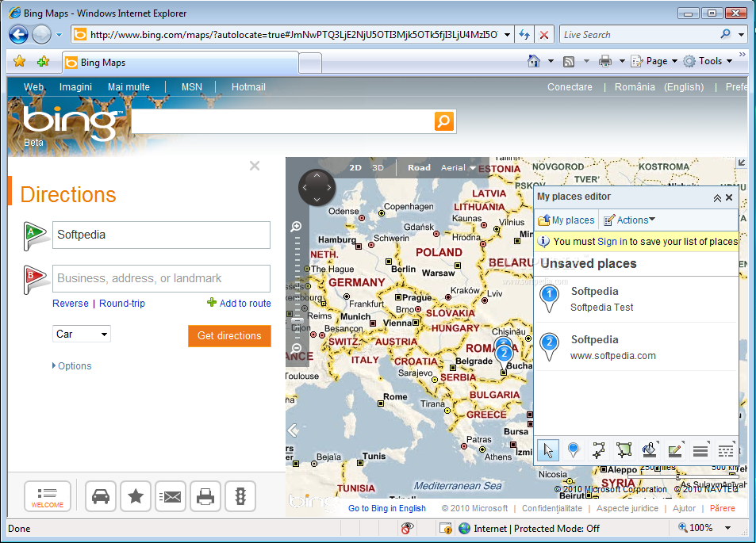This screenshot has height=543, width=756.
Task: Open the Mai multe menu item
Action: 129,87
